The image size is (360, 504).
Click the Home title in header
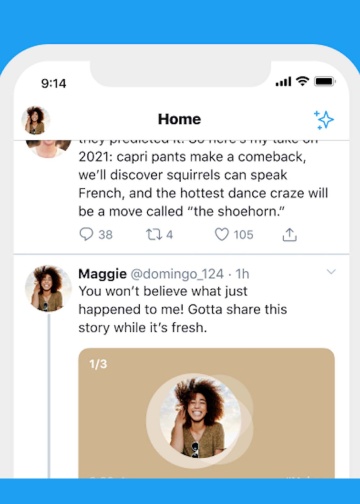(x=179, y=119)
